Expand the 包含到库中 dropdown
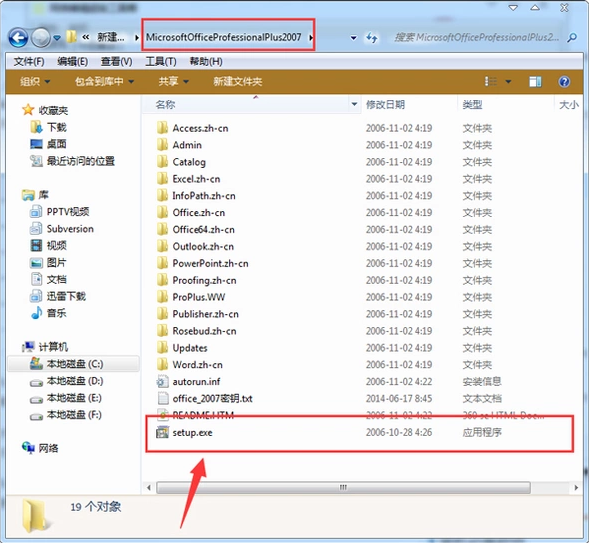Screen dimensions: 589x543 pos(104,81)
